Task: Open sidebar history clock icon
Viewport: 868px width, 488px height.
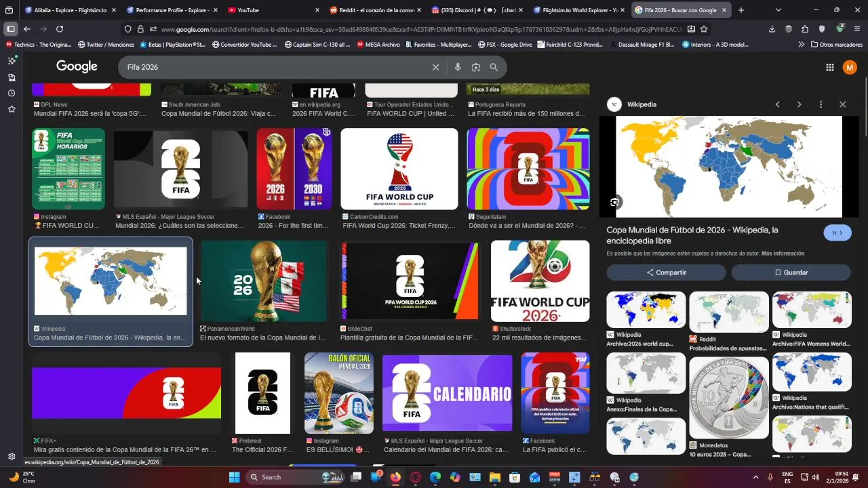Action: click(12, 93)
